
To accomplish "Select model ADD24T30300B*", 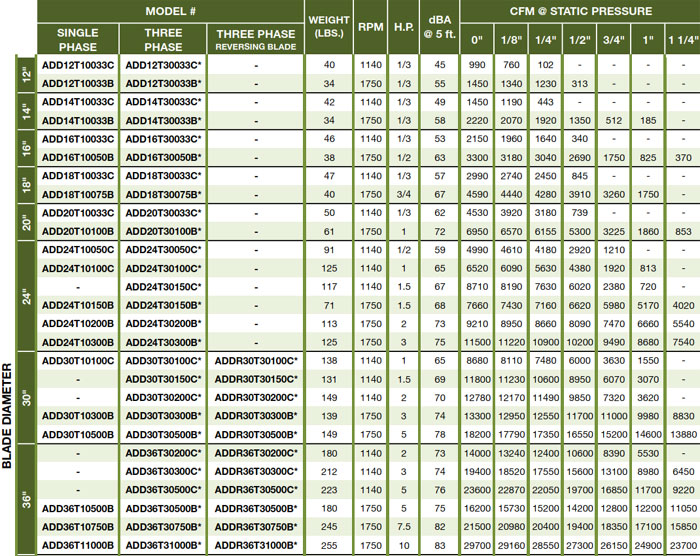I will [x=163, y=343].
